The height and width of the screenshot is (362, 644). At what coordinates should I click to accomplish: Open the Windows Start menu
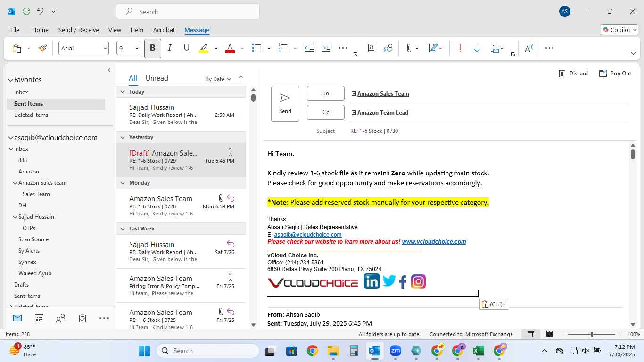tap(144, 351)
